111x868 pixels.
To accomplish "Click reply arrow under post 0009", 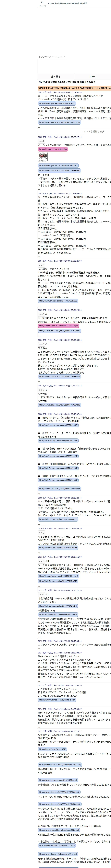I will [39, 525].
